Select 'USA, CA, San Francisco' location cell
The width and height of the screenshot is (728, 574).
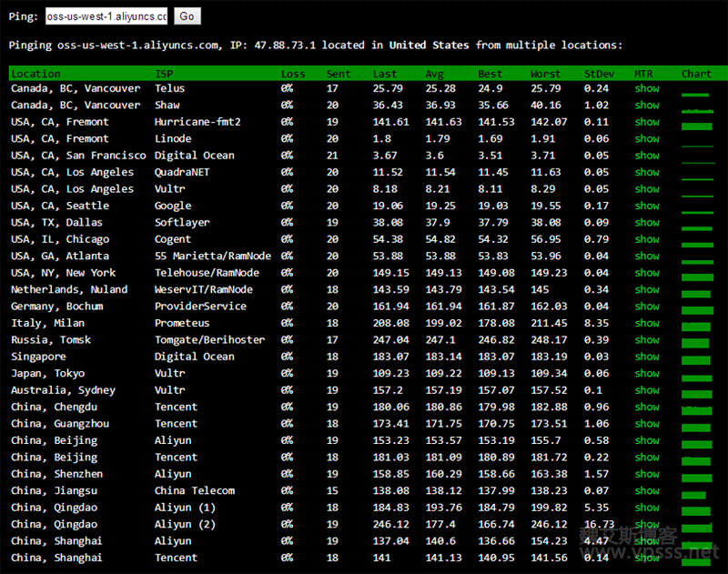pyautogui.click(x=78, y=155)
